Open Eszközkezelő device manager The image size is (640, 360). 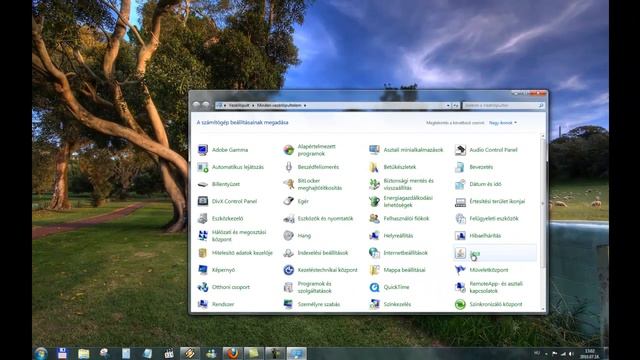pyautogui.click(x=220, y=218)
